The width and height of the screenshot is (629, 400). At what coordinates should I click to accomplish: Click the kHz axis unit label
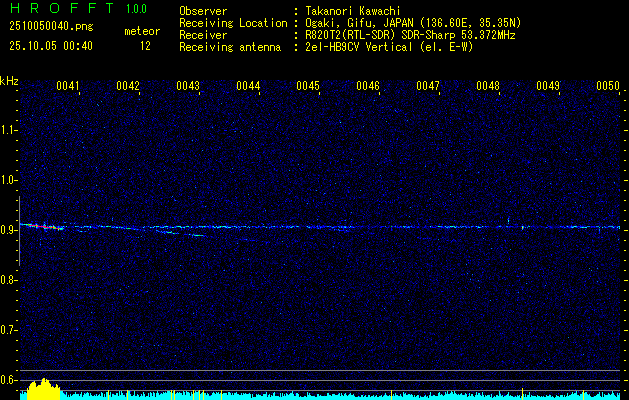tap(9, 81)
